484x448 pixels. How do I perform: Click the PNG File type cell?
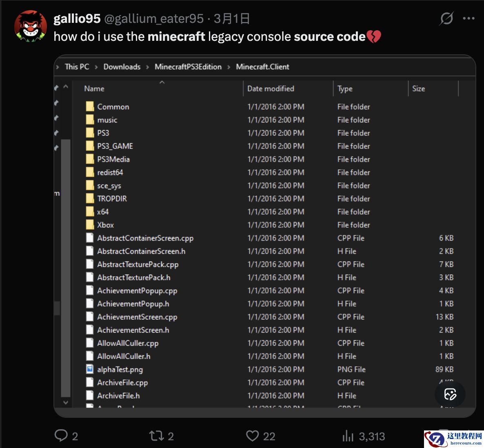[351, 369]
